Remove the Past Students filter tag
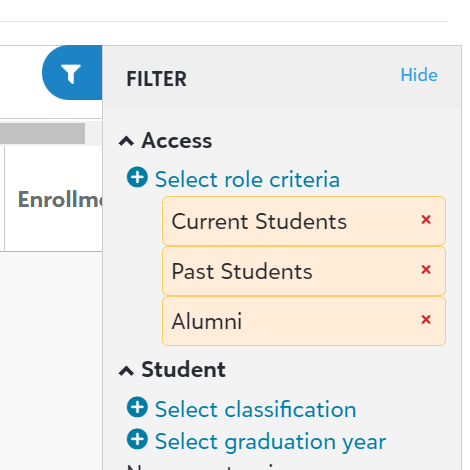The height and width of the screenshot is (470, 470). click(x=426, y=269)
